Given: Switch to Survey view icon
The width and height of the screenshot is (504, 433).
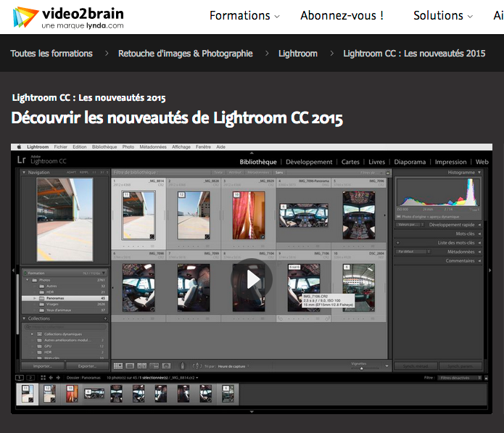Looking at the screenshot, I should pyautogui.click(x=154, y=366).
